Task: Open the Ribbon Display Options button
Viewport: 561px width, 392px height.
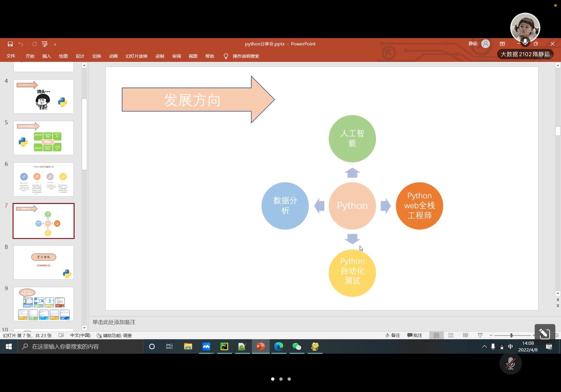Action: 502,44
